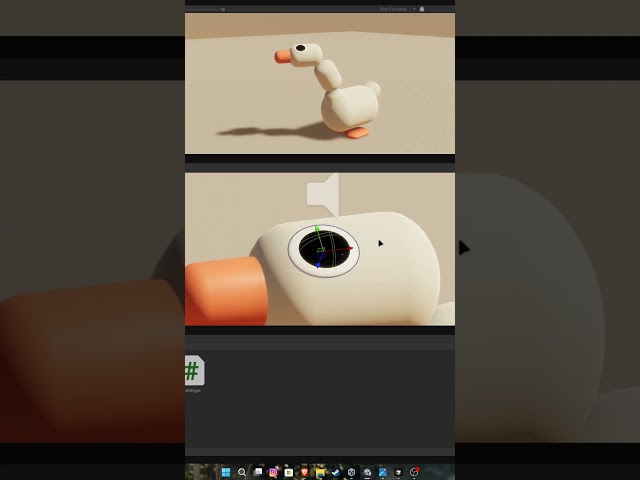640x480 pixels.
Task: Adjust the Game view scale slider
Action: pyautogui.click(x=202, y=9)
